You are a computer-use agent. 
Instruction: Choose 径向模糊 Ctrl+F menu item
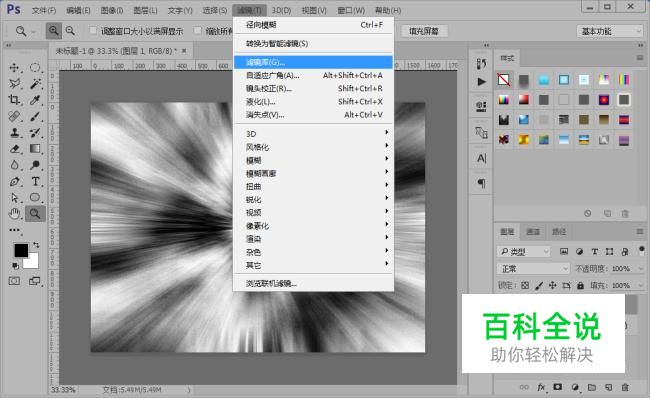313,25
